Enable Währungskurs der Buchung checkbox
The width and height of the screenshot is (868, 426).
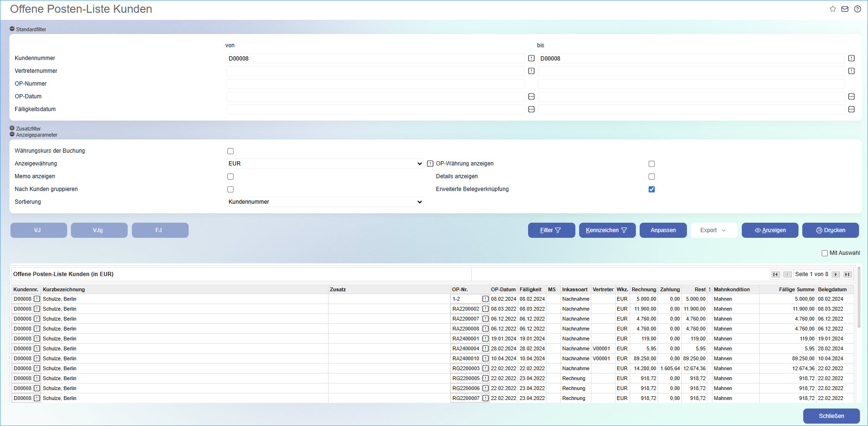coord(230,151)
